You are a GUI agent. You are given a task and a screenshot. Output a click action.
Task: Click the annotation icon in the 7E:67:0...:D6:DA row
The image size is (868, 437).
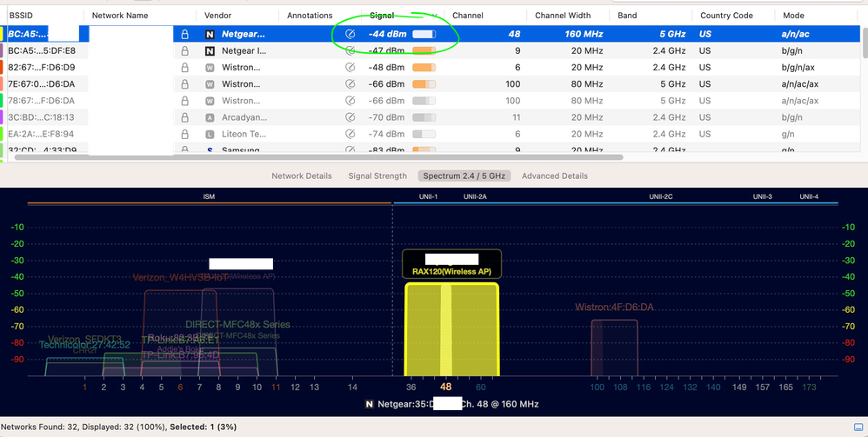[350, 84]
